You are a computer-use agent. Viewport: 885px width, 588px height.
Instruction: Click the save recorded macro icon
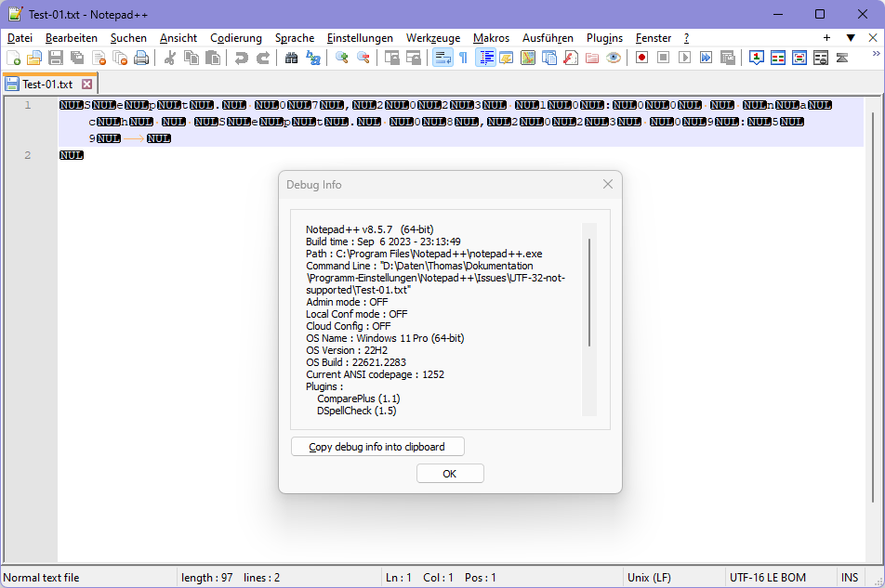click(728, 58)
